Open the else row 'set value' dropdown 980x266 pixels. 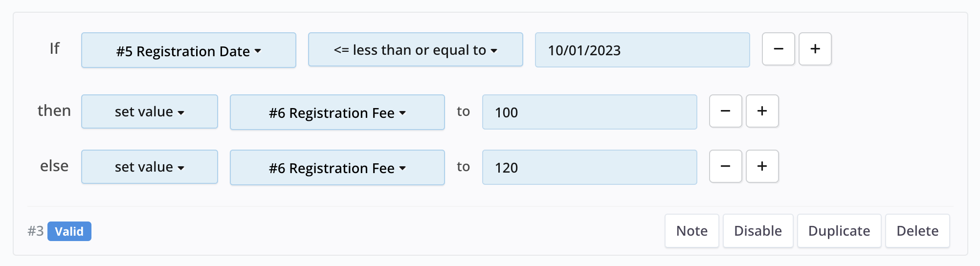tap(149, 167)
